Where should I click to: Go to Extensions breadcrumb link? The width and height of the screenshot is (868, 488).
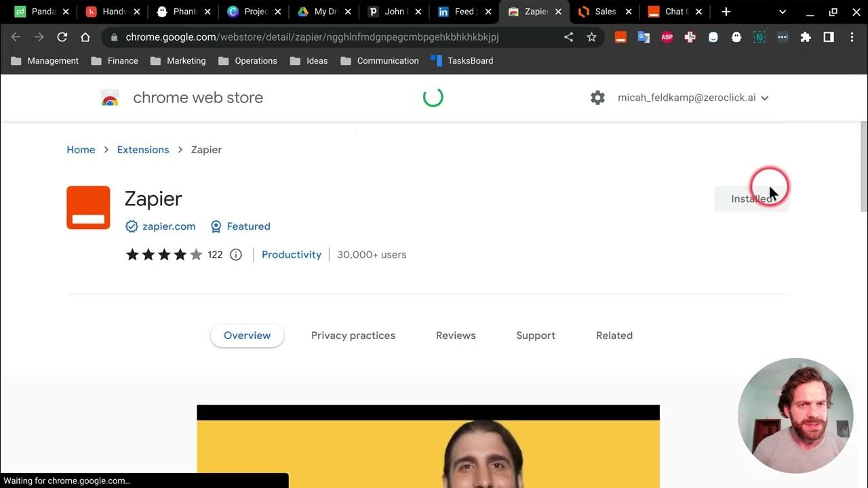tap(143, 150)
